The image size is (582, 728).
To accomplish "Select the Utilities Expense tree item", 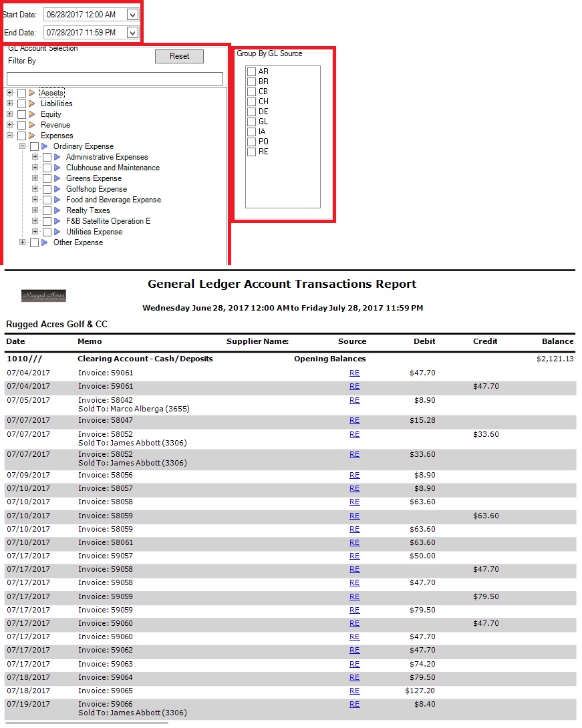I will coord(94,232).
